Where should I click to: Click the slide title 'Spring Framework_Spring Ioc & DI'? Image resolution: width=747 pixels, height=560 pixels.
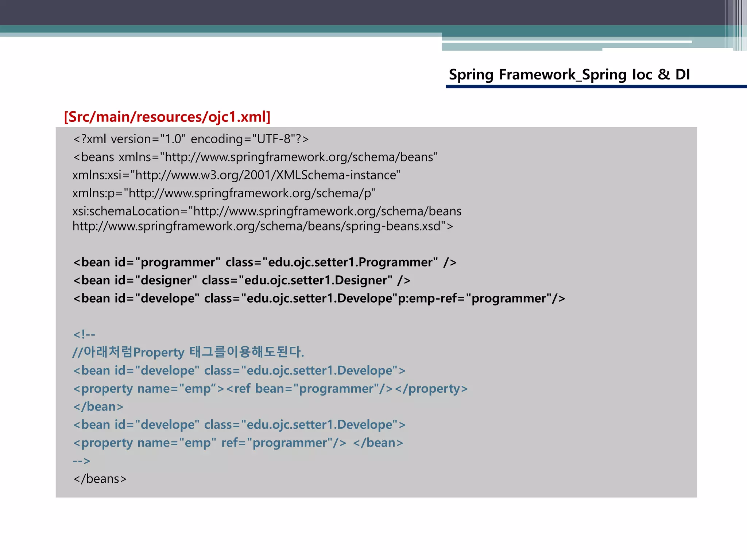(569, 75)
